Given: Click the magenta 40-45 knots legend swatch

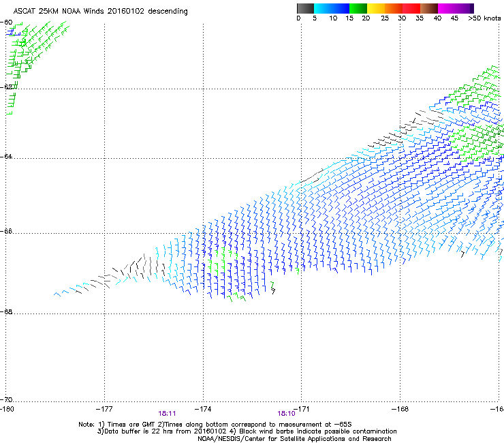Looking at the screenshot, I should [447, 8].
